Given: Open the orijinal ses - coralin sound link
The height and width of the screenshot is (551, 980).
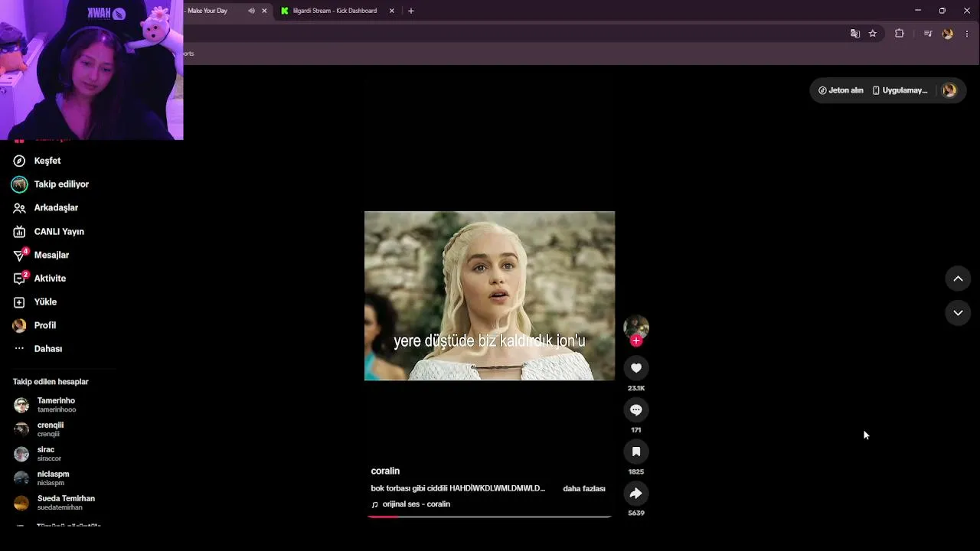Looking at the screenshot, I should coord(416,504).
